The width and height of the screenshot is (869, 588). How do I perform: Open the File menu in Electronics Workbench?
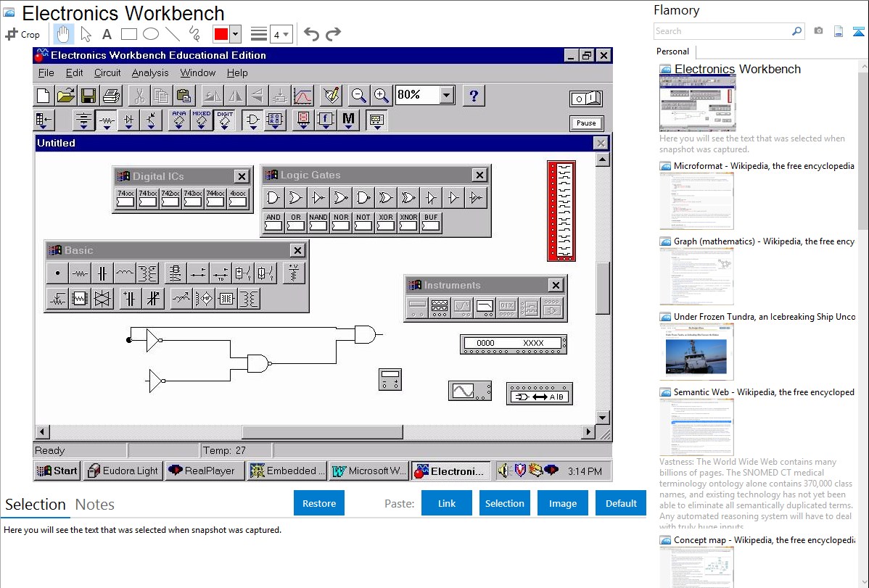coord(46,73)
